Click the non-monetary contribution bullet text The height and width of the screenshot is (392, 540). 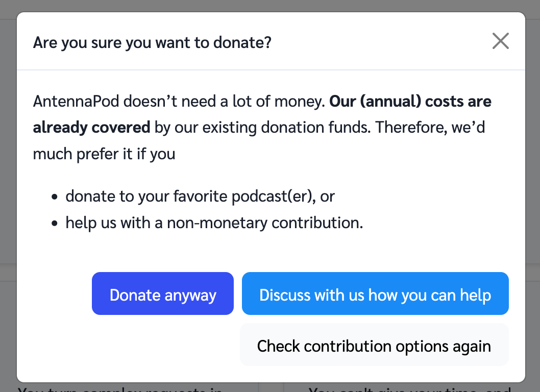click(x=214, y=223)
